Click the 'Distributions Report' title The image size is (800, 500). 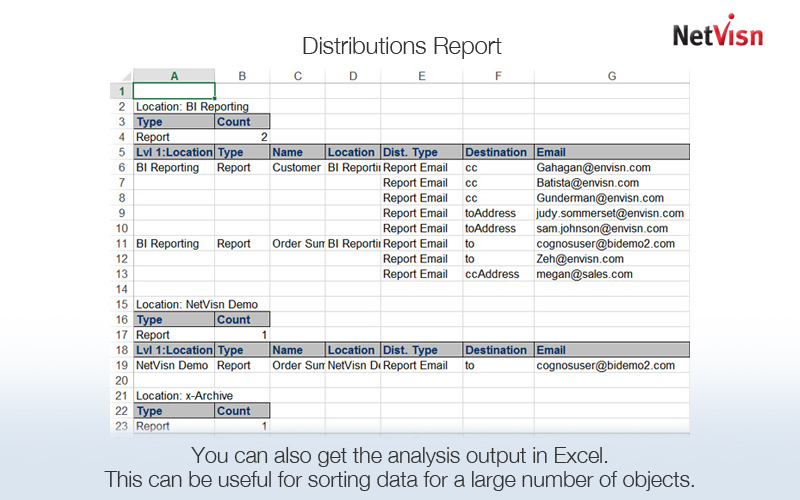click(x=402, y=46)
